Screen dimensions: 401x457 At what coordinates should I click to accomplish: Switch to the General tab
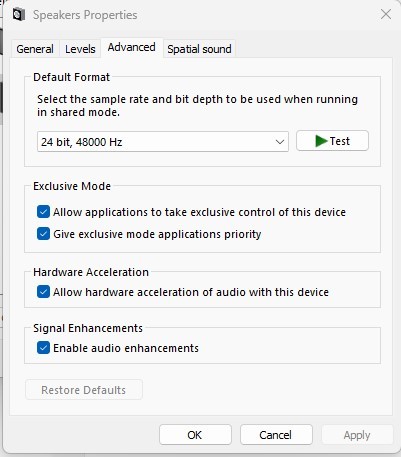pyautogui.click(x=35, y=49)
